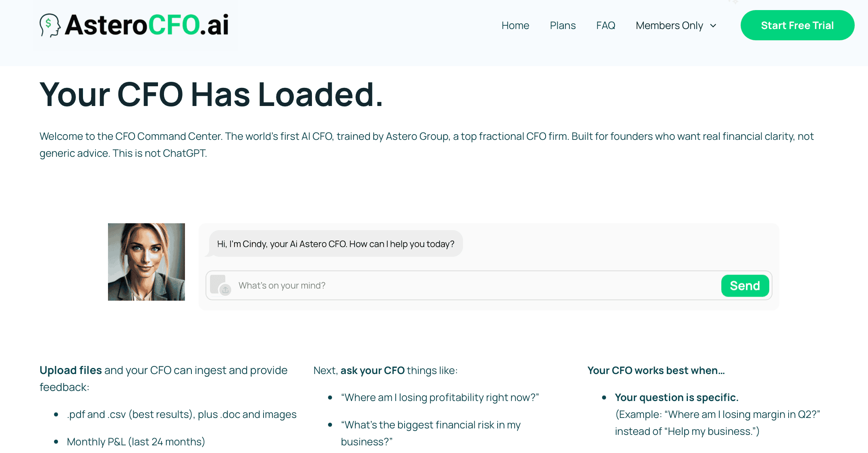Image resolution: width=868 pixels, height=453 pixels.
Task: Click the chevron beside Members Only
Action: click(x=713, y=26)
